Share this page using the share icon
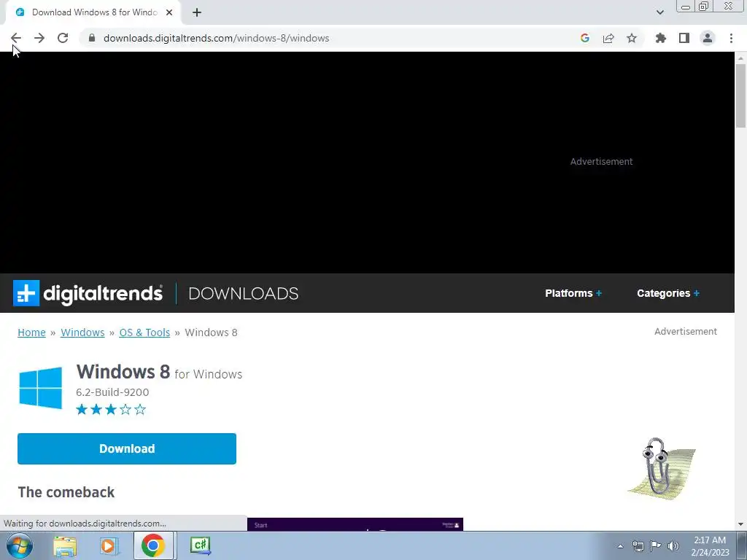The width and height of the screenshot is (747, 560). (x=608, y=38)
